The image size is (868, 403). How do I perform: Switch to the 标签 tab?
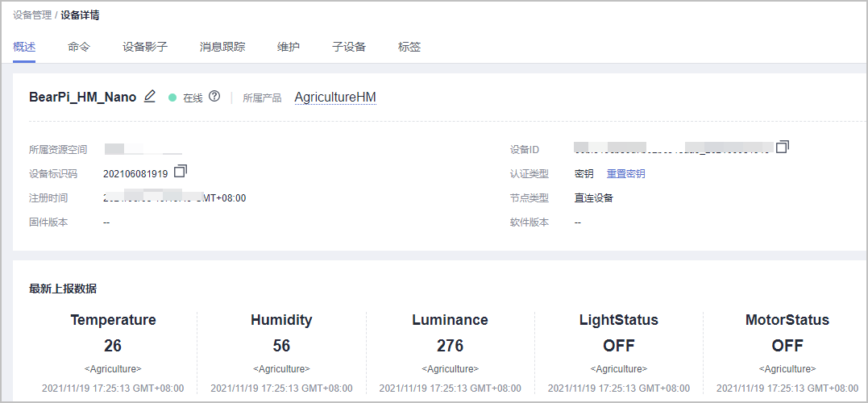coord(409,47)
